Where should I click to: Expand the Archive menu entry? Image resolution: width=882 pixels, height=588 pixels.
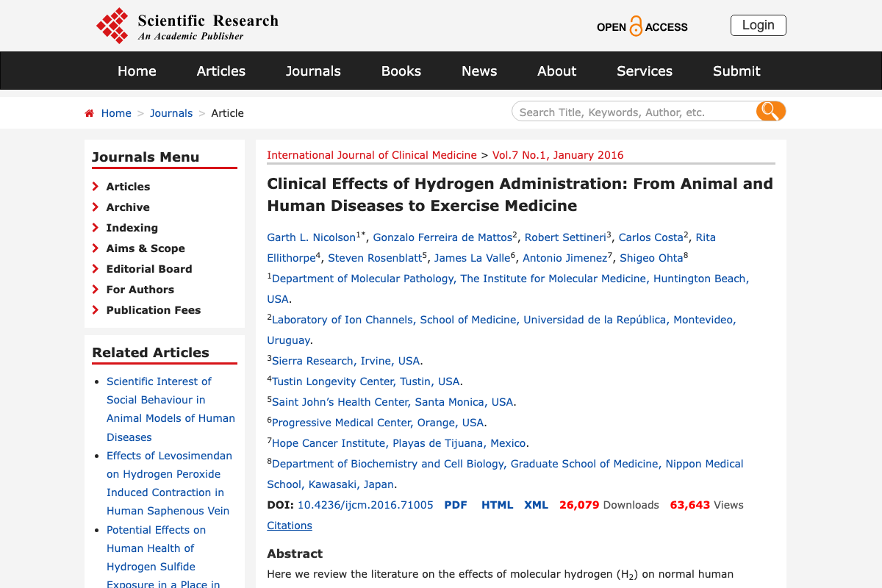127,207
